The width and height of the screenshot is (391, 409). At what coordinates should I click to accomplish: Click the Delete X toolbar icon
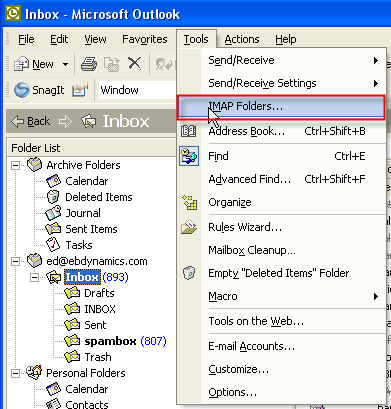click(x=135, y=63)
